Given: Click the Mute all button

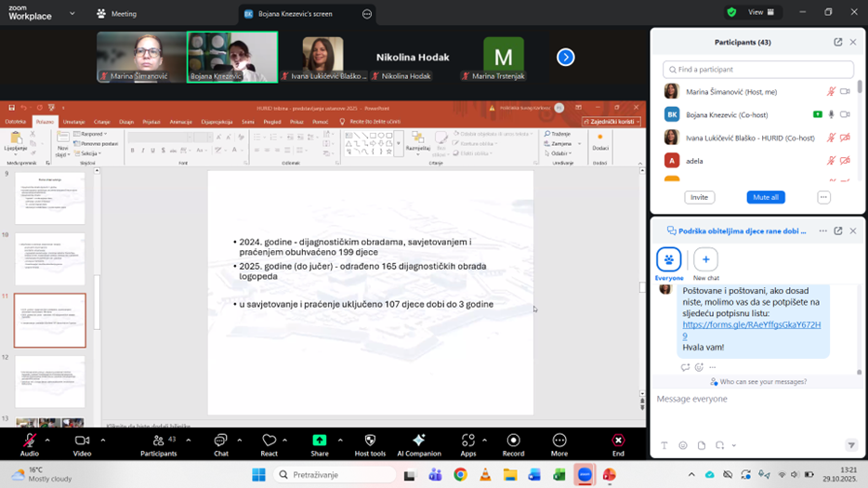Looking at the screenshot, I should click(x=766, y=197).
